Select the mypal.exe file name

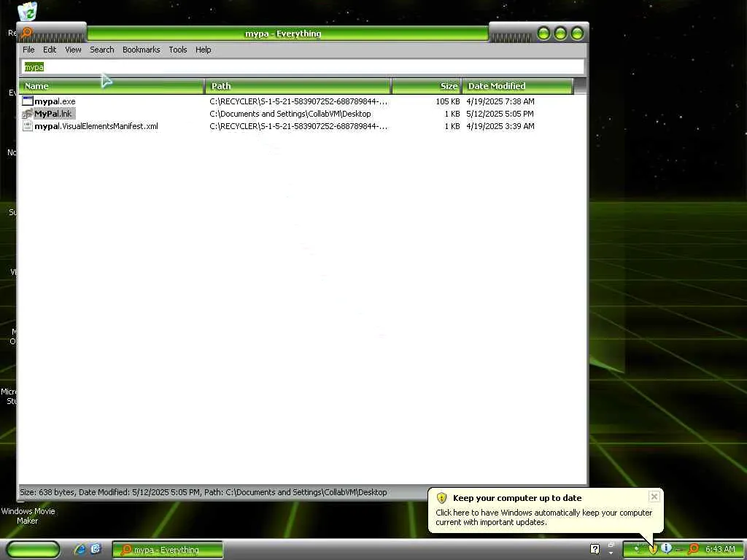click(55, 101)
